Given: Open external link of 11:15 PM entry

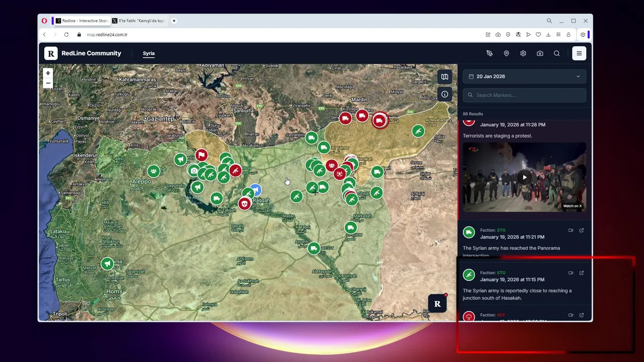Looking at the screenshot, I should click(x=581, y=273).
